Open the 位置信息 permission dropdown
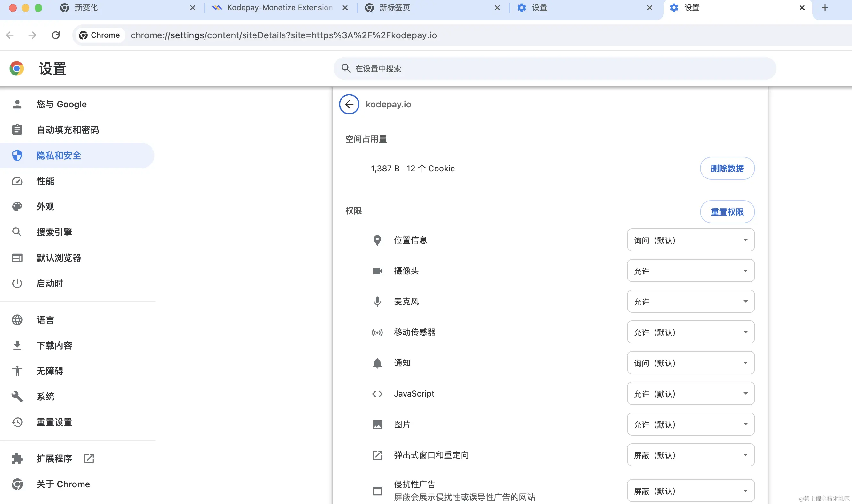 coord(691,240)
